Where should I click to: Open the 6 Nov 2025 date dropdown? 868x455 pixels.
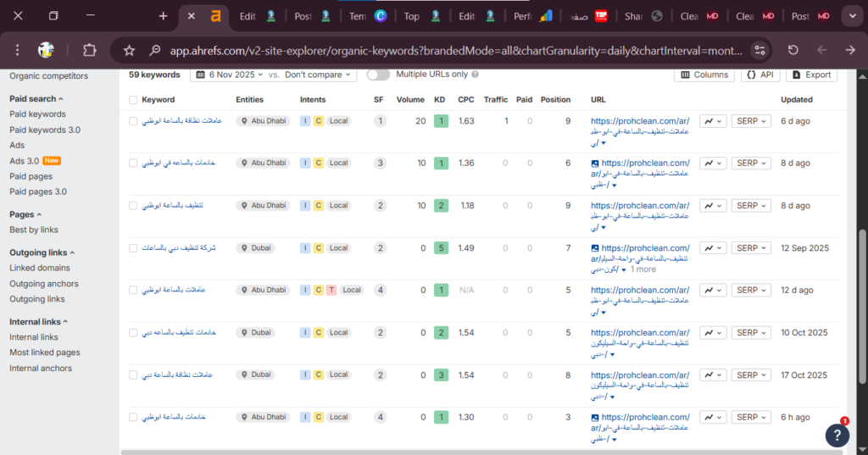pos(232,75)
